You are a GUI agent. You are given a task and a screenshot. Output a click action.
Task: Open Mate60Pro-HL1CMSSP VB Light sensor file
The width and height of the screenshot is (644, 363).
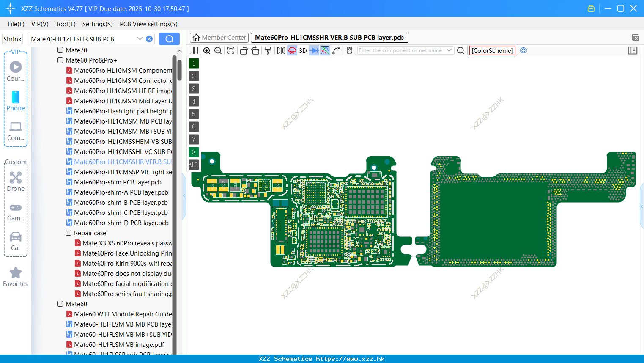coord(119,172)
